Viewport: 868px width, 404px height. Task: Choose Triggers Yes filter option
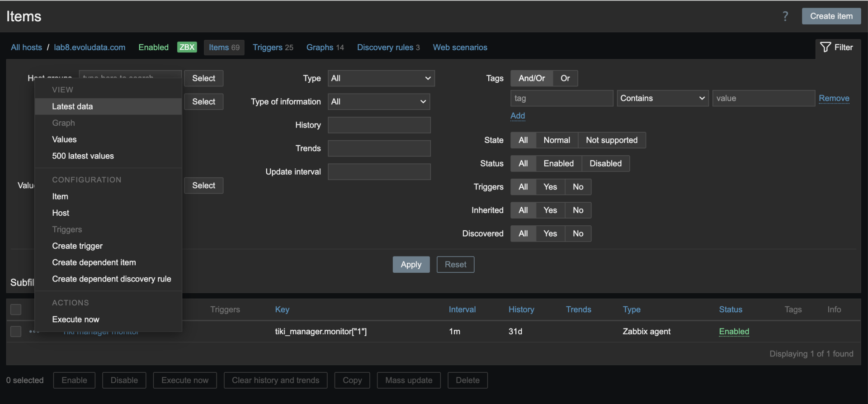550,187
